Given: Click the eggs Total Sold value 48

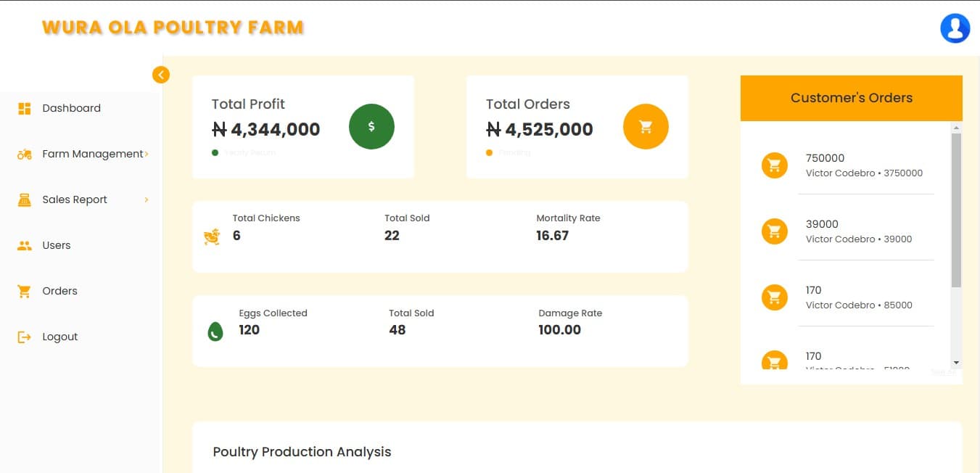Looking at the screenshot, I should tap(398, 330).
